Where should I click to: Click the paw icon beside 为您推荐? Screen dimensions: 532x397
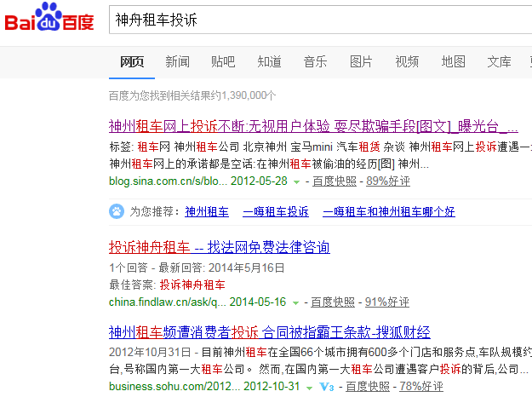click(117, 211)
